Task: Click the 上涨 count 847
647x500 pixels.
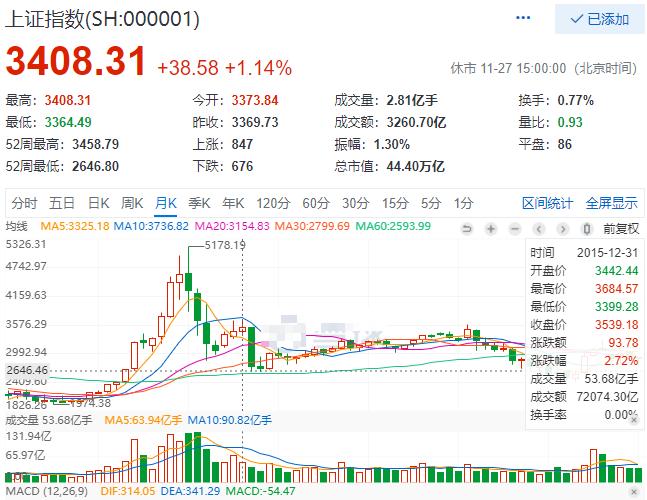Action: 242,144
